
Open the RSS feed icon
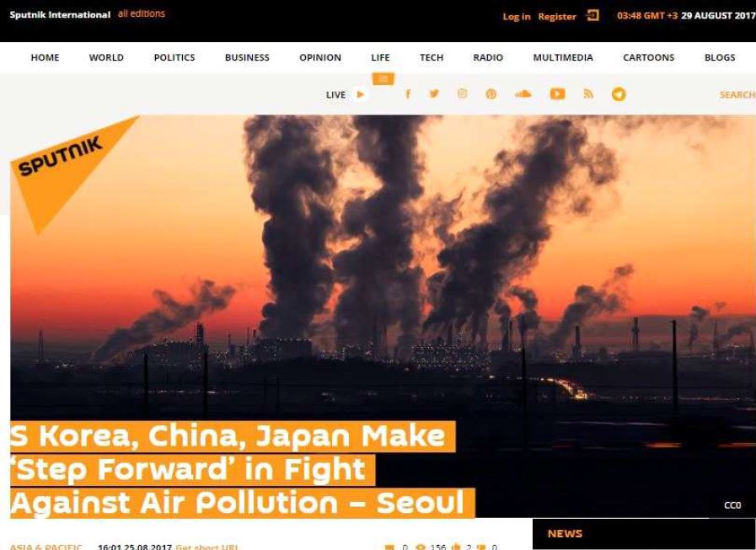(x=588, y=93)
